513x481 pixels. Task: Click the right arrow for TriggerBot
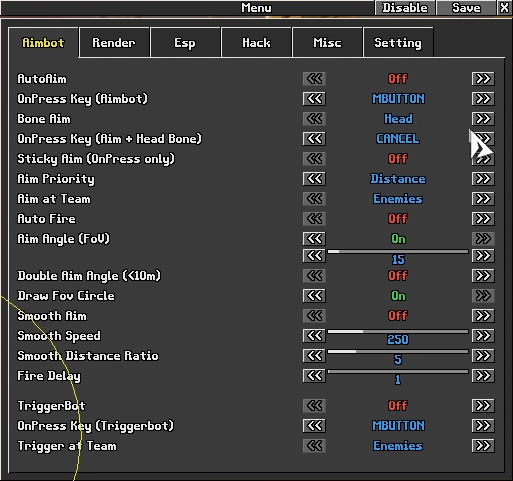[483, 406]
